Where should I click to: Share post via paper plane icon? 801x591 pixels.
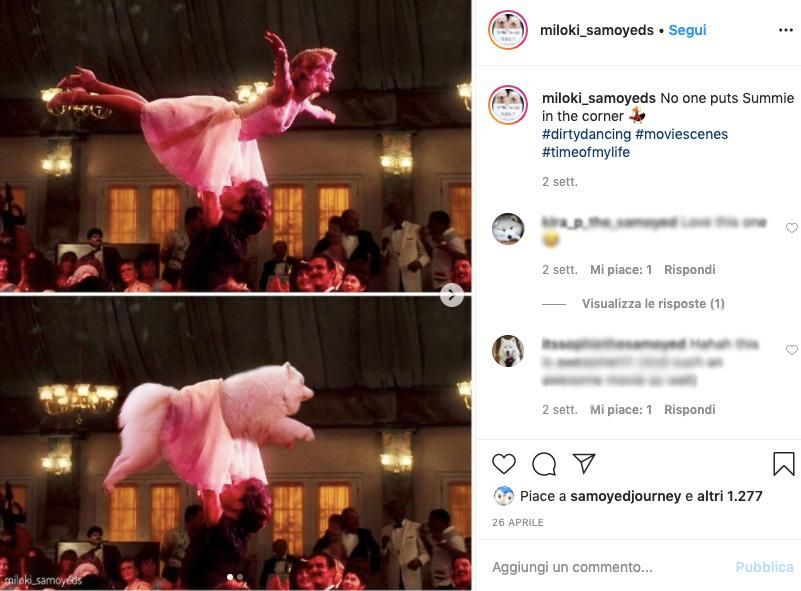click(584, 463)
